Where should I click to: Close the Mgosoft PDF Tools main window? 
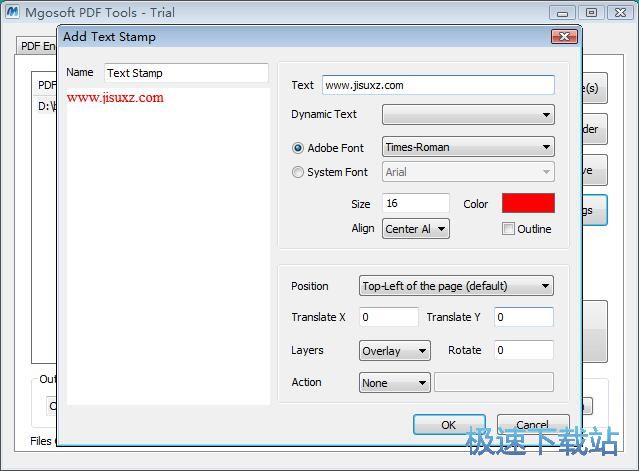point(620,13)
